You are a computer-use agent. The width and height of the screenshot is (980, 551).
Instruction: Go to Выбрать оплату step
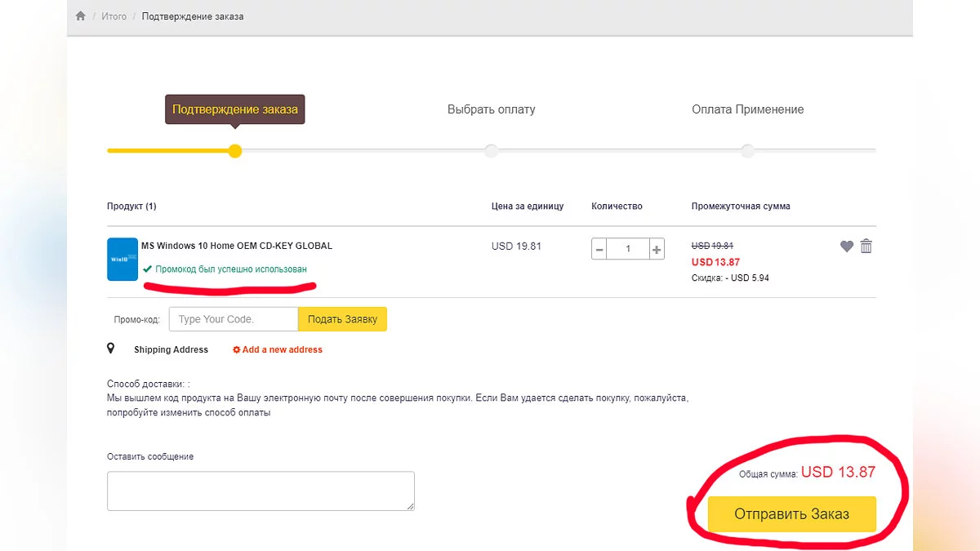click(492, 109)
